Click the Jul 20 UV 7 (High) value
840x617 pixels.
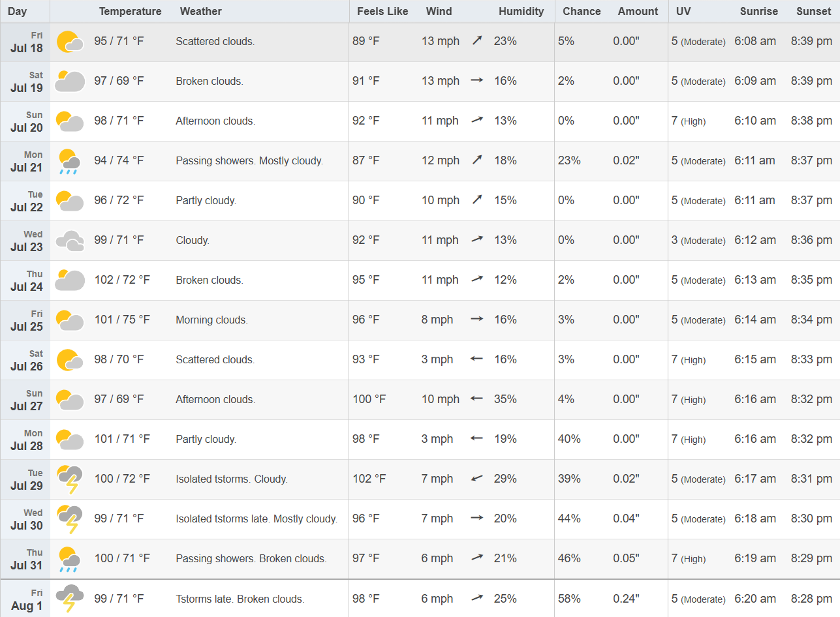689,121
